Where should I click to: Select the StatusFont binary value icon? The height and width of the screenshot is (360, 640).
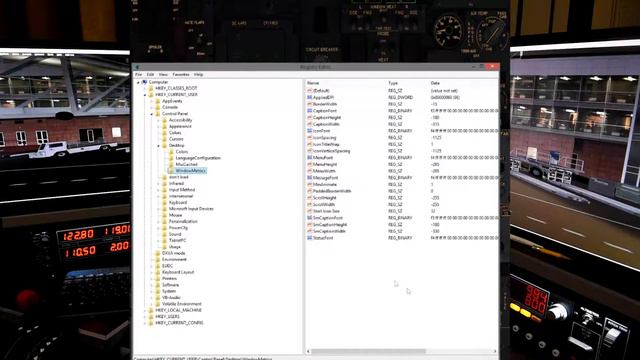tap(309, 238)
